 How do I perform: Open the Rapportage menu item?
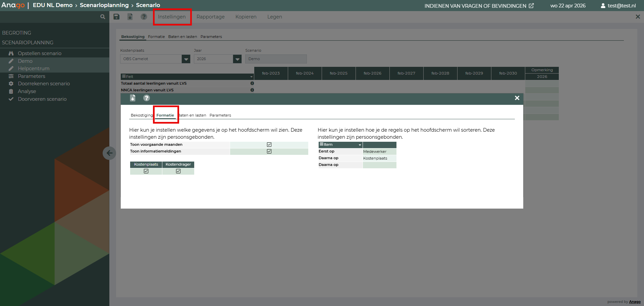click(210, 17)
